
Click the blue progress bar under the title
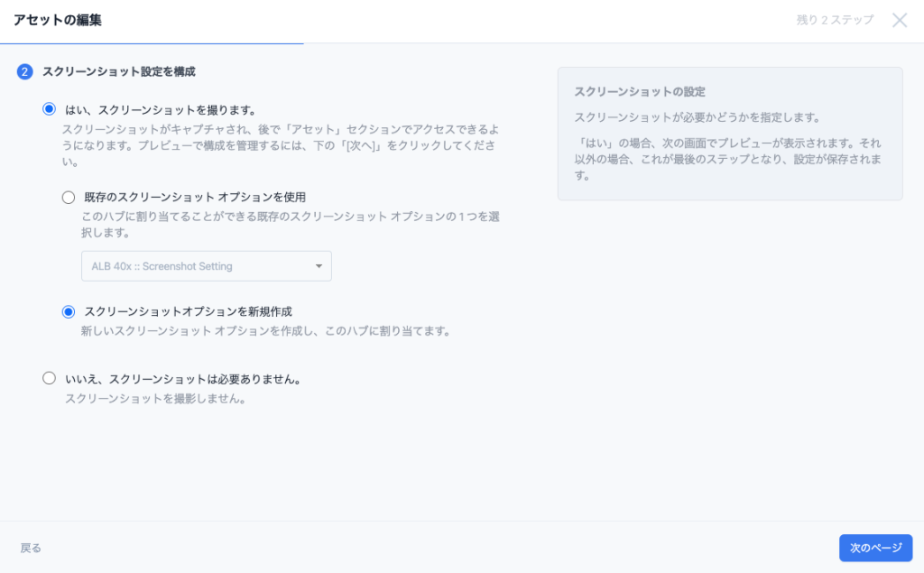pos(152,43)
